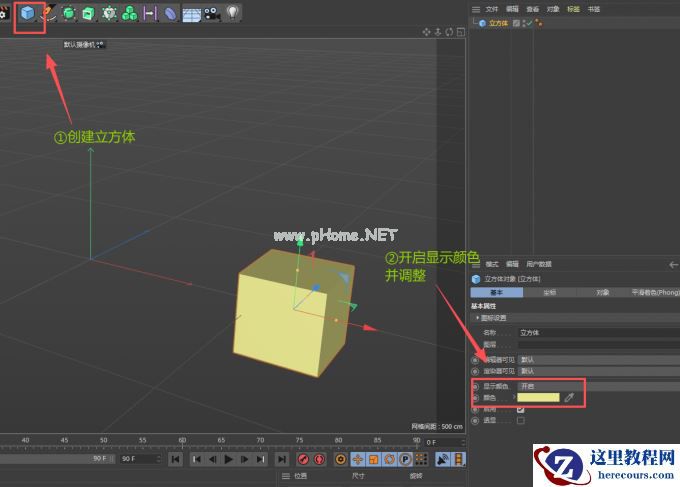Click the yellow color swatch

point(538,397)
